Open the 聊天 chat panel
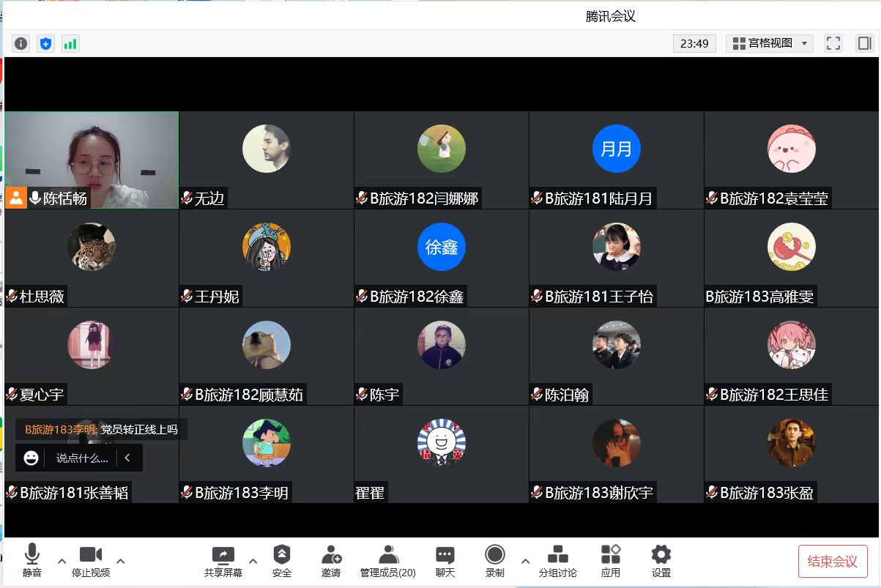 click(445, 562)
